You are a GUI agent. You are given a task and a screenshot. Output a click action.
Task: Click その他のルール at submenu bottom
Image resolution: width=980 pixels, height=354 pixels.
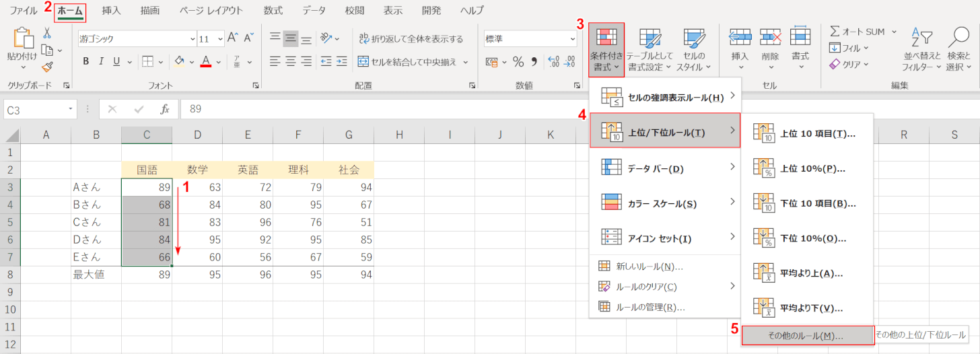tap(808, 334)
